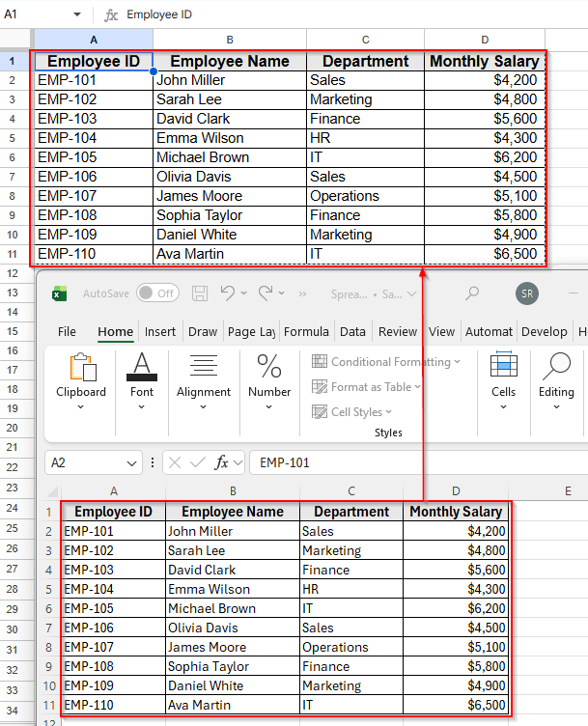
Task: Click the Insert Function fx icon in Excel
Action: point(222,462)
